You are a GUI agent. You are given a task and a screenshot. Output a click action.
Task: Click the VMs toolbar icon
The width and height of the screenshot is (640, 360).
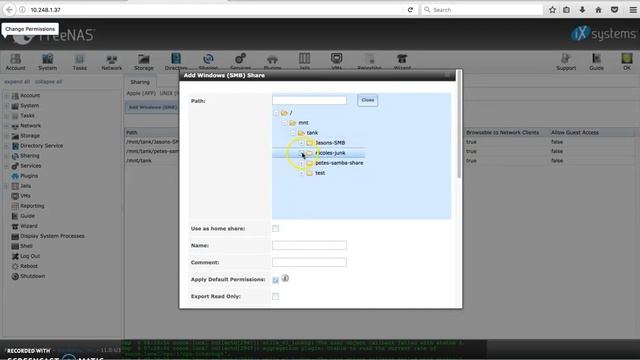pyautogui.click(x=337, y=62)
